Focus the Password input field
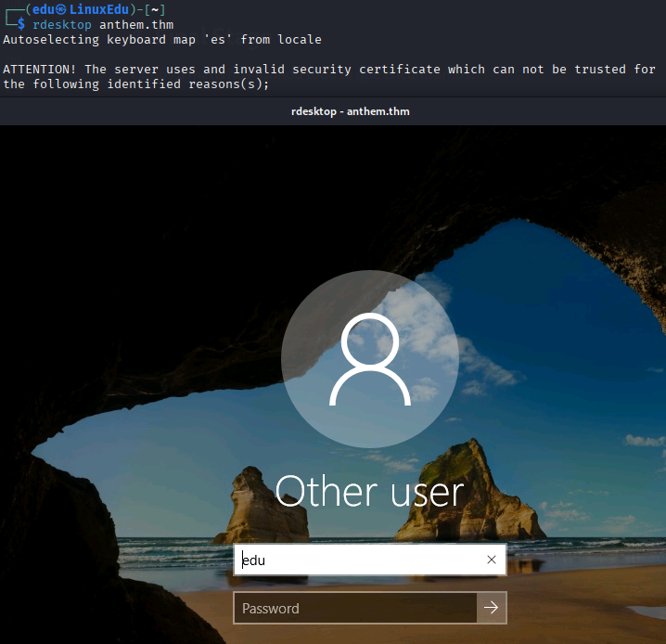Image resolution: width=666 pixels, height=644 pixels. pos(355,608)
